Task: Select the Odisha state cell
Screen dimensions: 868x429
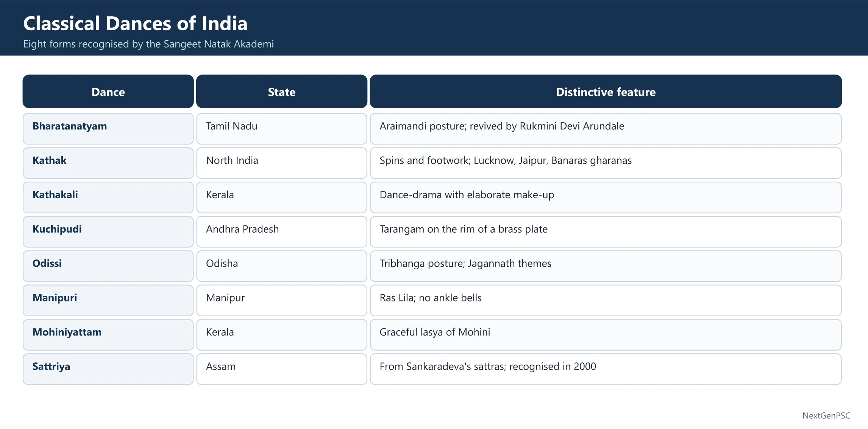Action: 281,266
